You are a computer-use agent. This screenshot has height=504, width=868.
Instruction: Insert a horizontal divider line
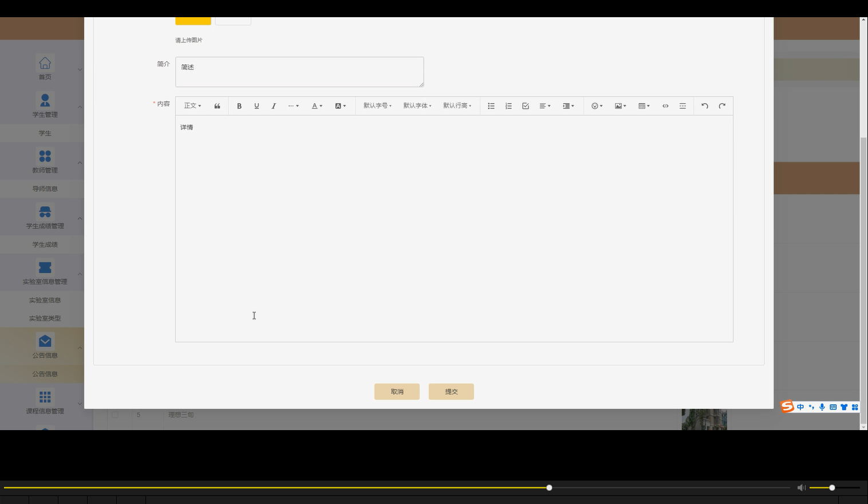pos(682,105)
